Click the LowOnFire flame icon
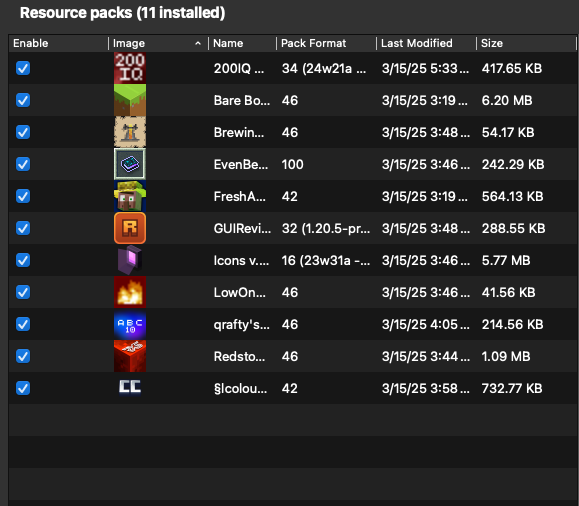The height and width of the screenshot is (506, 579). point(130,292)
